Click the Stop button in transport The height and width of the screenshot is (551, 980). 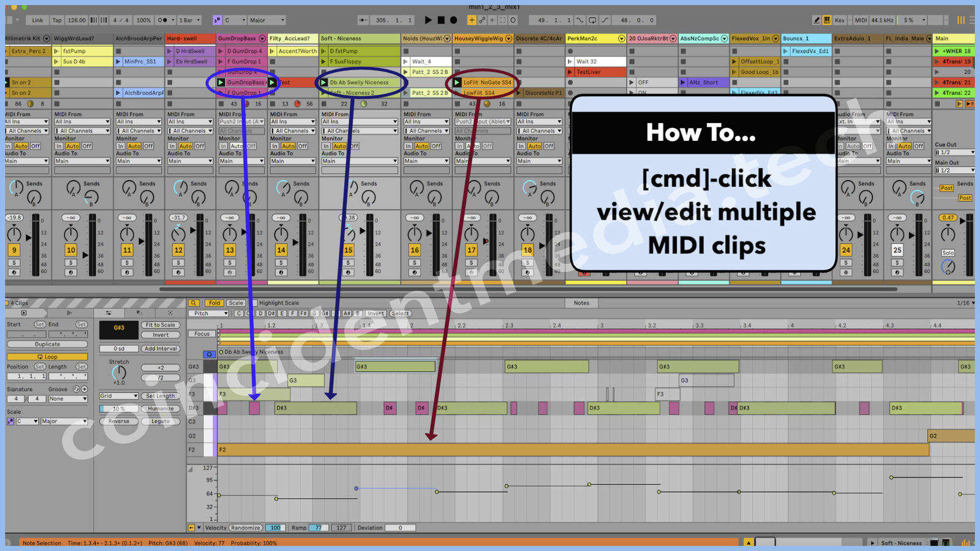tap(441, 20)
